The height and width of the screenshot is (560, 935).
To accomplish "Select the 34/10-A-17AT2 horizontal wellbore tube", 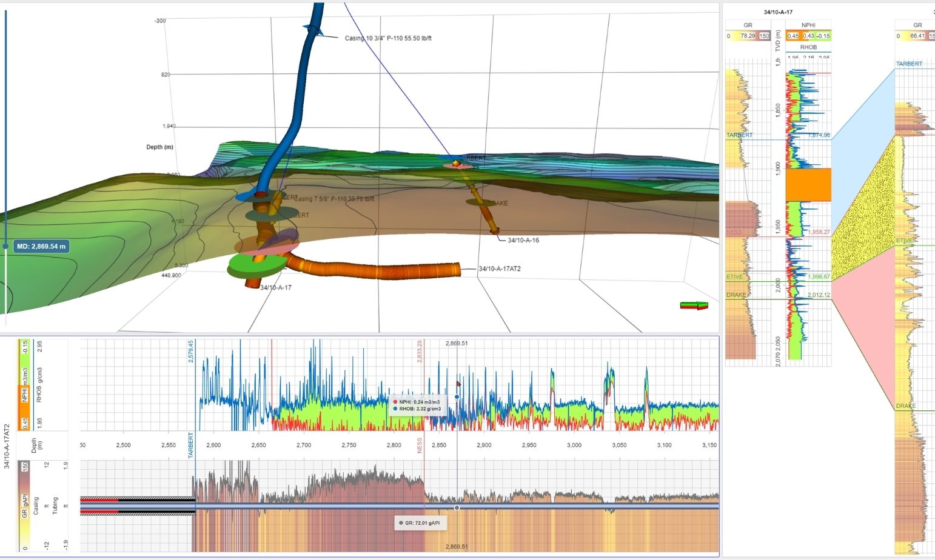I will coord(376,270).
